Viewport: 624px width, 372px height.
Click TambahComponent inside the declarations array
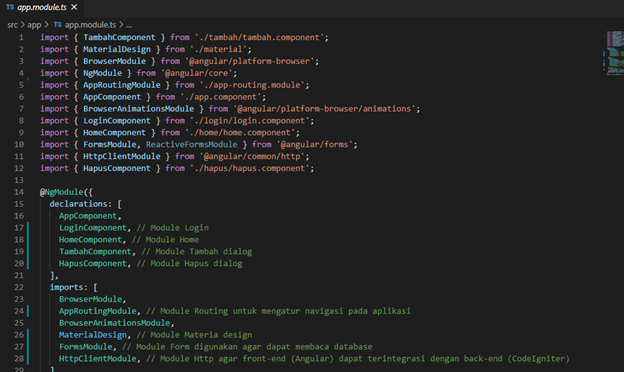coord(95,252)
